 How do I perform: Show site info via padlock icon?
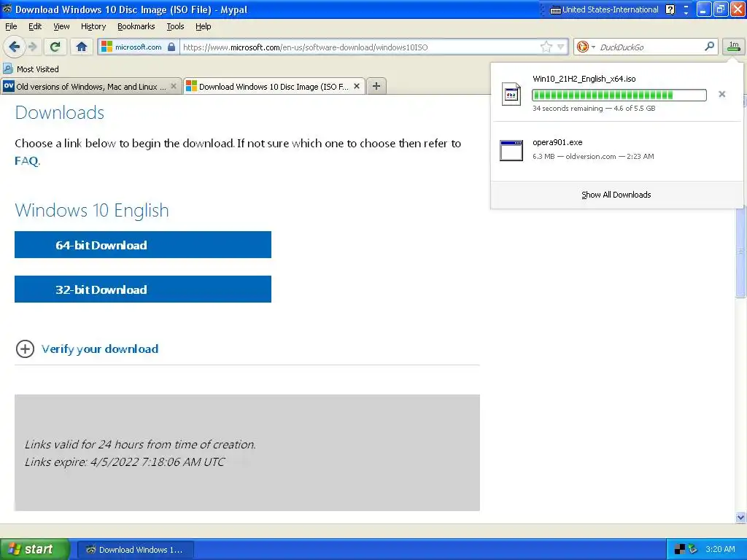point(171,47)
